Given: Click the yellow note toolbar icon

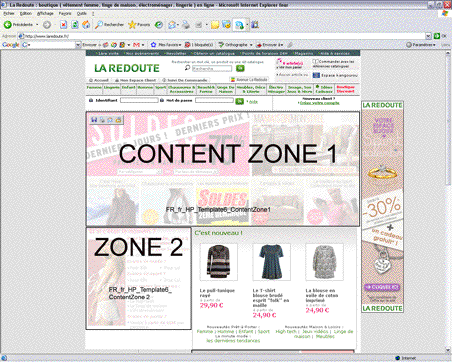Looking at the screenshot, I should 215,25.
